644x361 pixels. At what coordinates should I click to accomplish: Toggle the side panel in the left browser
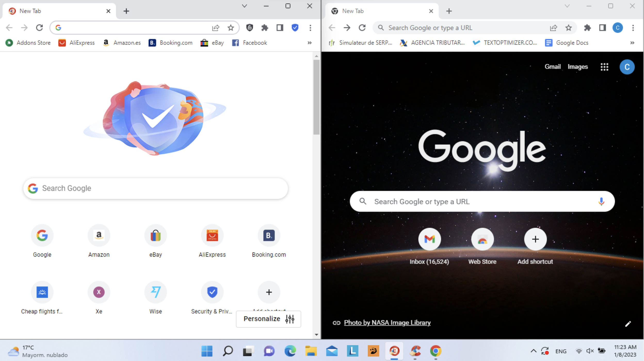[280, 28]
